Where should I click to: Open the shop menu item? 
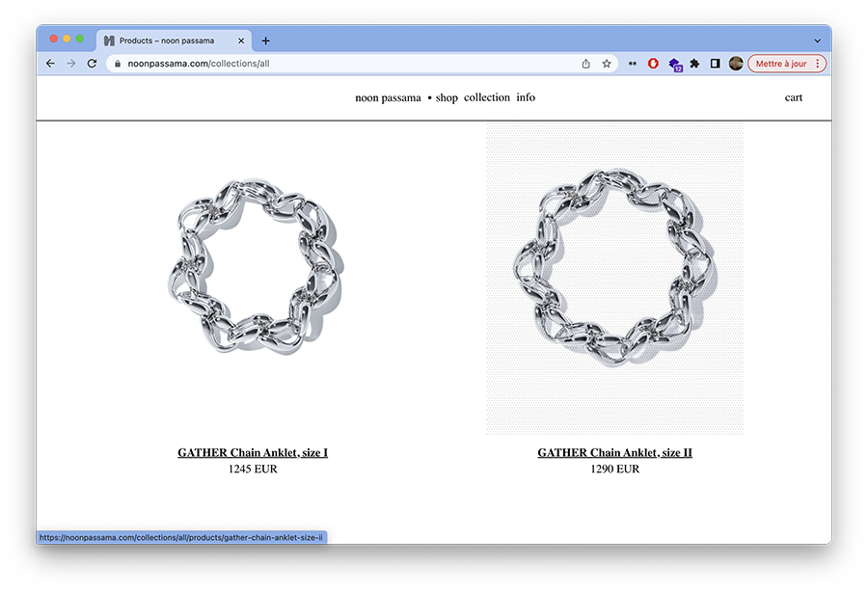click(447, 98)
